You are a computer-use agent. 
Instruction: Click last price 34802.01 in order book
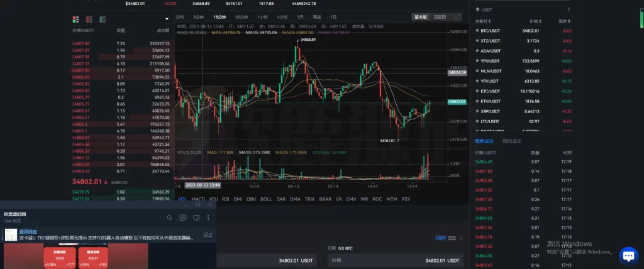(x=87, y=182)
